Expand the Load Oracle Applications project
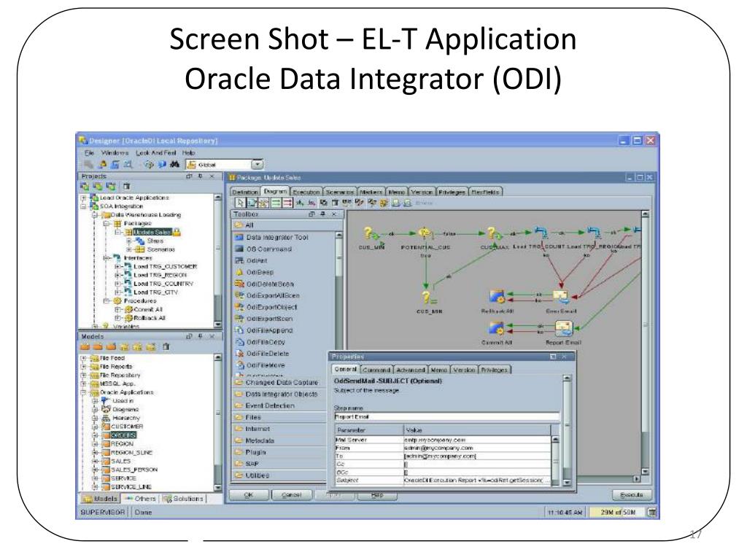Screen dimensions: 747x560 (x=84, y=198)
